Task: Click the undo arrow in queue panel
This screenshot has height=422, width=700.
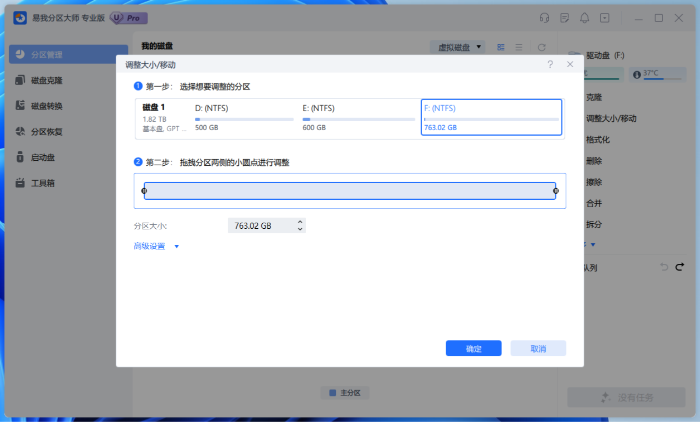Action: click(664, 267)
